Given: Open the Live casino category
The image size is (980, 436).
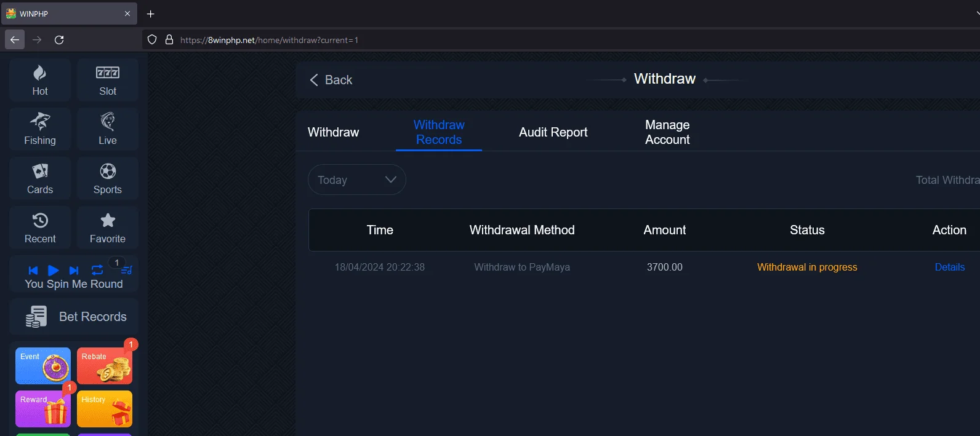Looking at the screenshot, I should [x=108, y=129].
